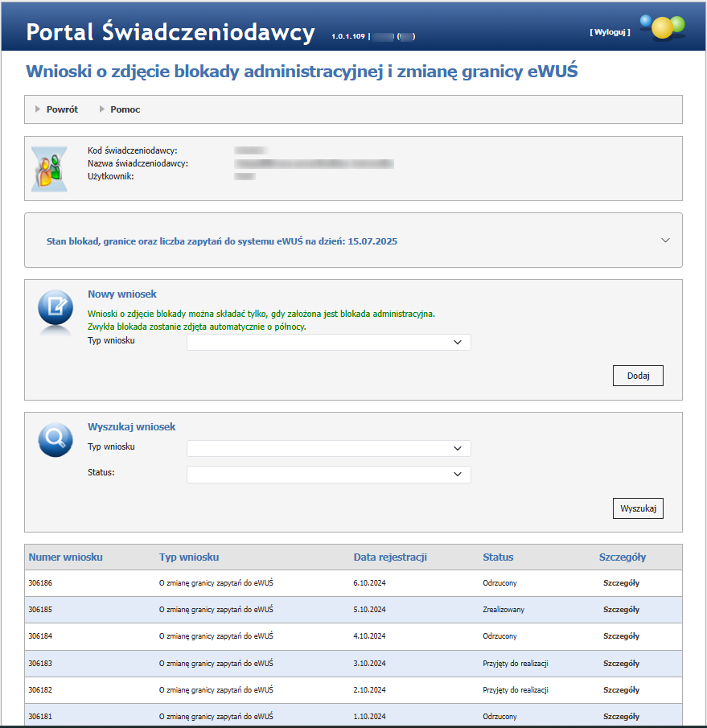The height and width of the screenshot is (728, 707).
Task: Go back using Powrót menu item
Action: (x=62, y=109)
